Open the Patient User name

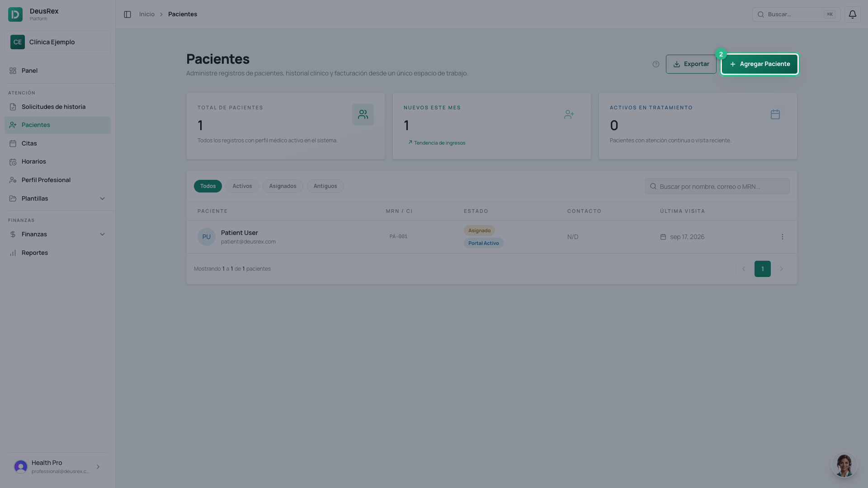coord(240,233)
